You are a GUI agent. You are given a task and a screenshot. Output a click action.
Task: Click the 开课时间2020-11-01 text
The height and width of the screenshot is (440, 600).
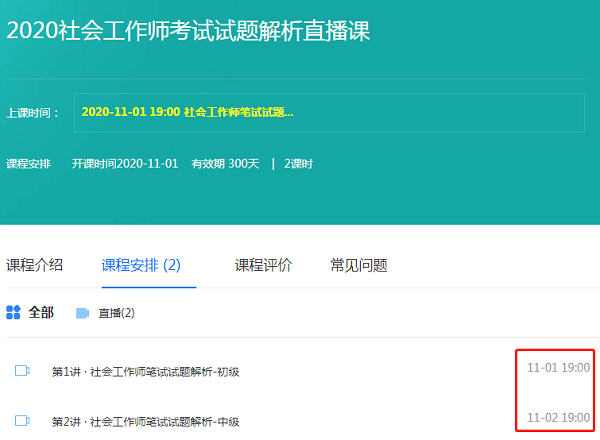click(x=125, y=164)
